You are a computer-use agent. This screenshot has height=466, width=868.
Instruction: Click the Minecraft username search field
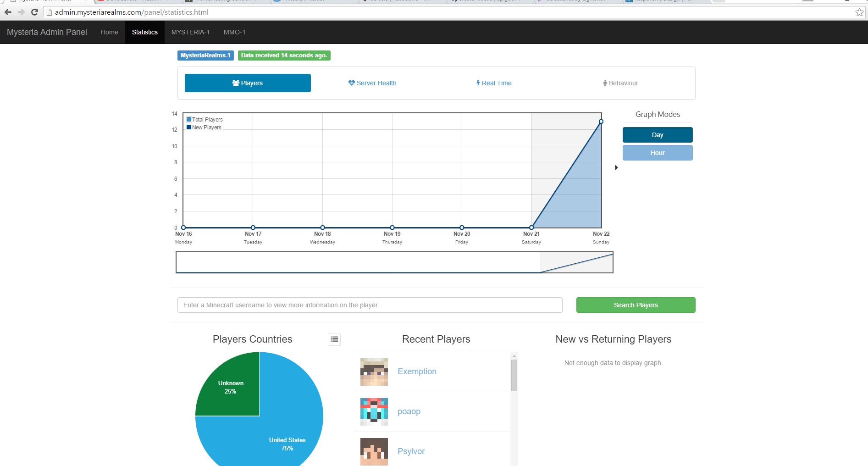tap(370, 305)
